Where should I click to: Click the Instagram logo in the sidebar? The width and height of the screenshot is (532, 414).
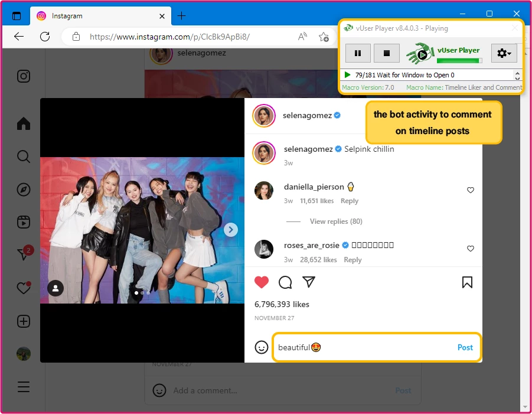click(24, 76)
